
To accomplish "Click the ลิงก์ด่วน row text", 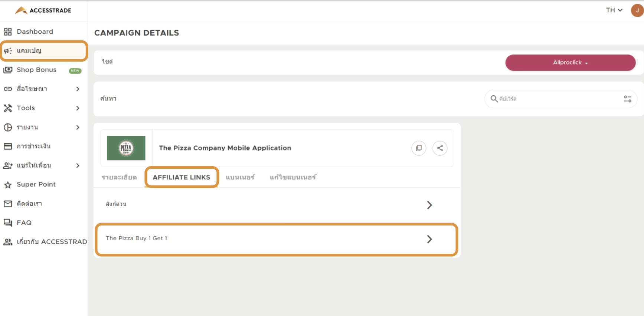I will point(116,204).
